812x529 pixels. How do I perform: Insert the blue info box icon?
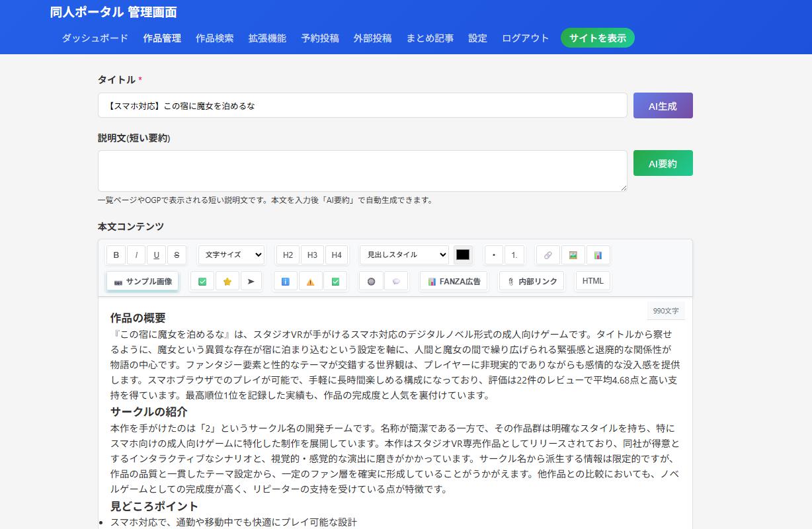pyautogui.click(x=286, y=281)
